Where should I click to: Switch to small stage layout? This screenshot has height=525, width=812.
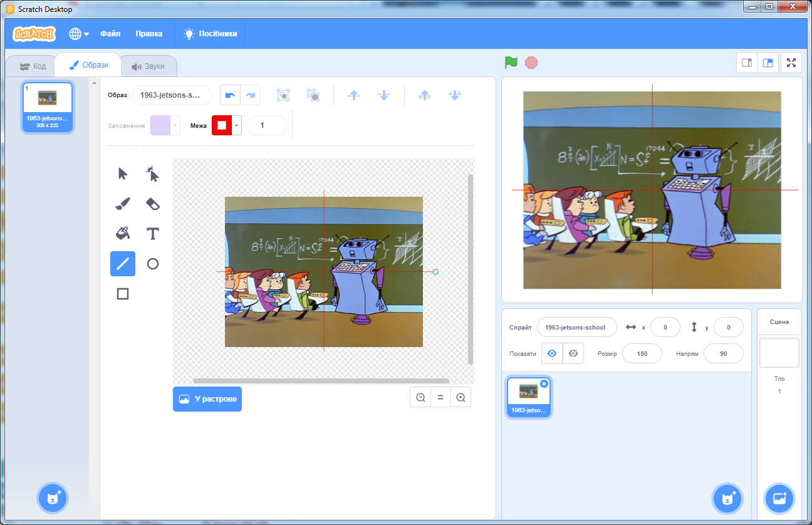pyautogui.click(x=747, y=63)
